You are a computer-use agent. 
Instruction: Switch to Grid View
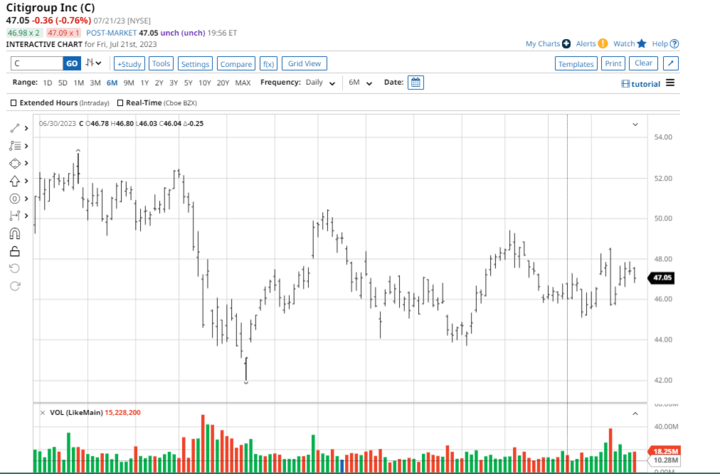[x=304, y=63]
